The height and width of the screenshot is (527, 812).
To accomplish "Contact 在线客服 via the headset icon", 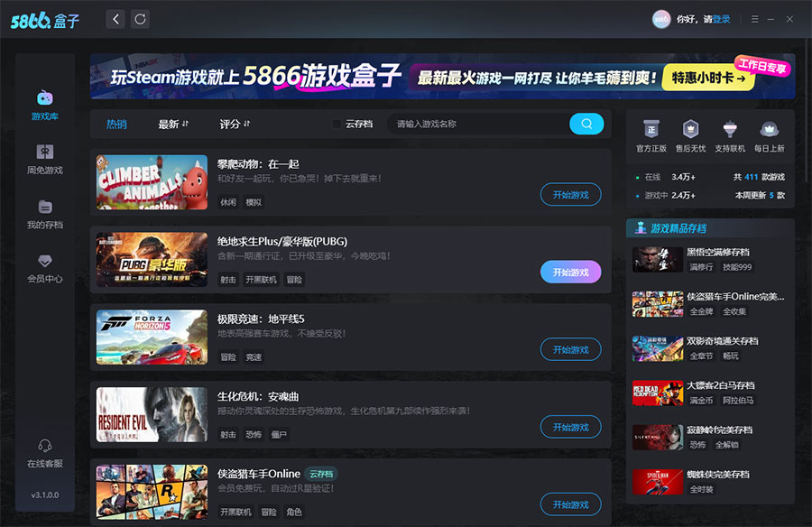I will 44,447.
